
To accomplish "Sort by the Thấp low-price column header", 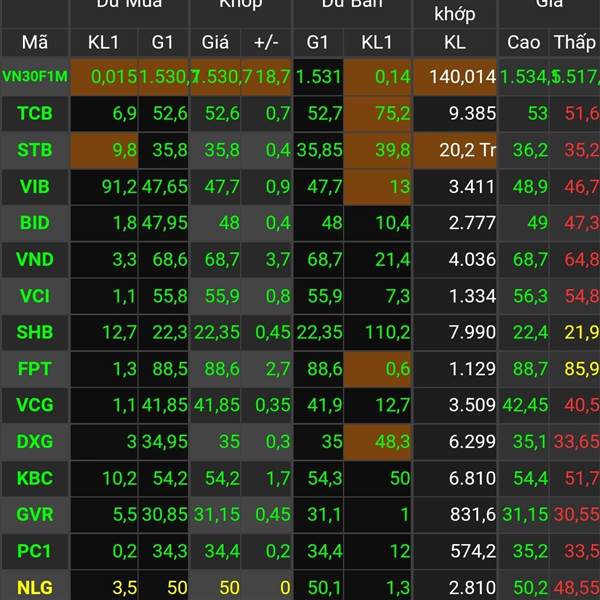I will tap(575, 42).
